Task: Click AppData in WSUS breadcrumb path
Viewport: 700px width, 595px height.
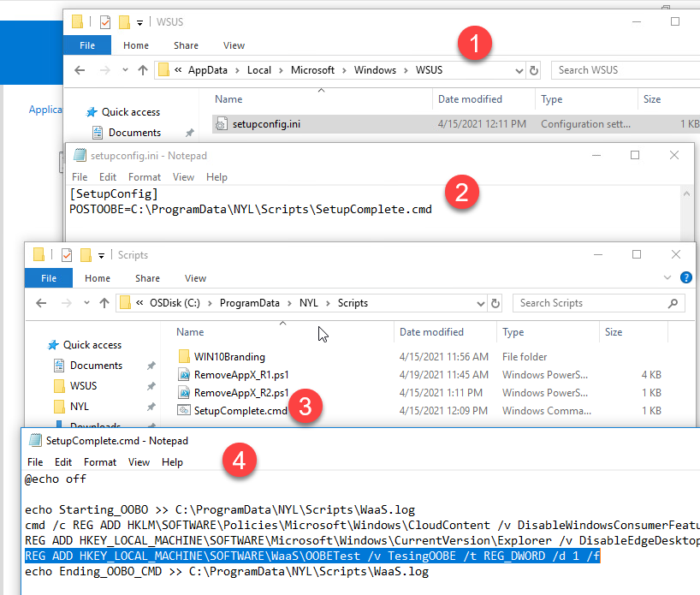Action: [208, 70]
